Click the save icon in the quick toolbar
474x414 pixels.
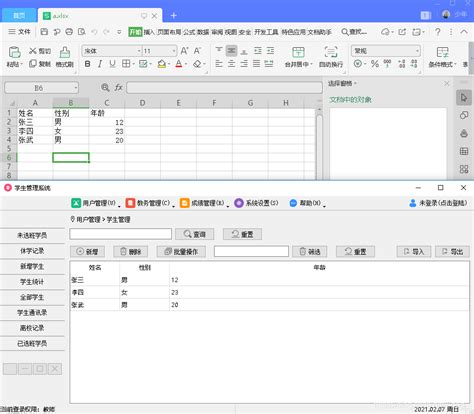44,32
